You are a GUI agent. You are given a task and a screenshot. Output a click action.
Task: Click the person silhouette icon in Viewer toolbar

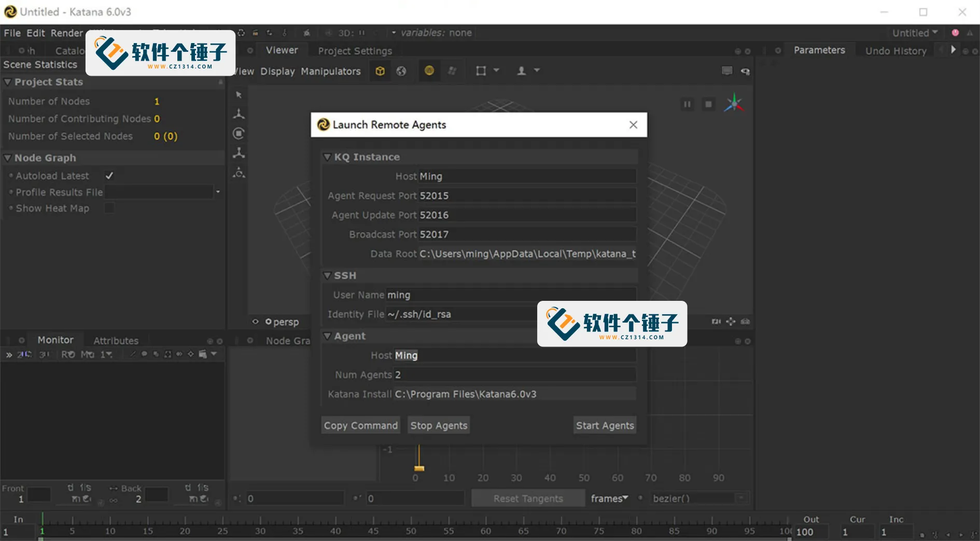[522, 71]
